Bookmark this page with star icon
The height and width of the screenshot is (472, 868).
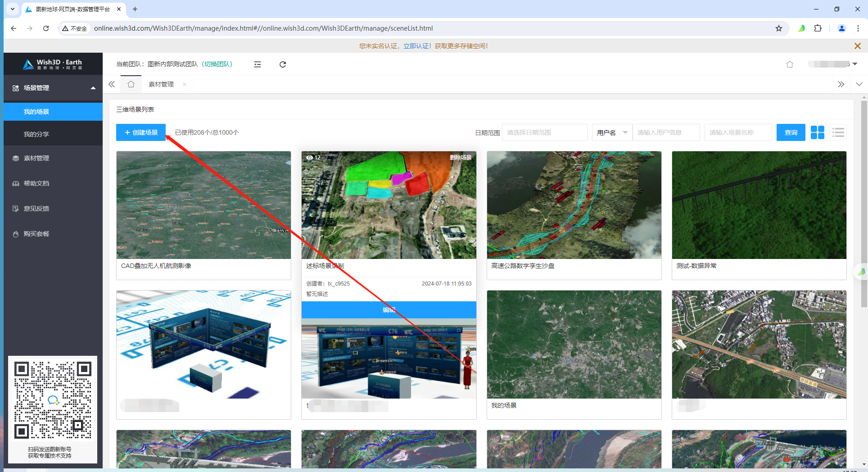(x=779, y=28)
